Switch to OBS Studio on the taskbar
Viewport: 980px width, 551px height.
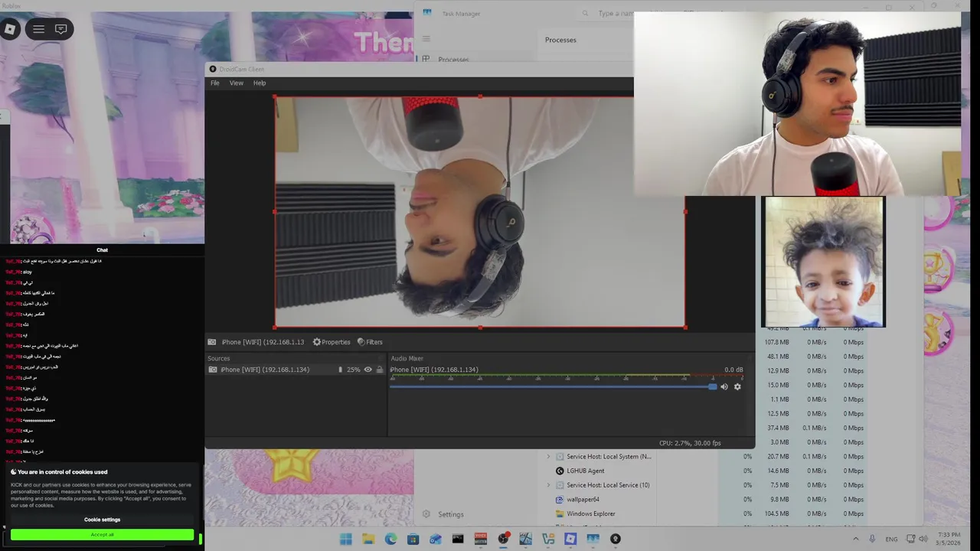coord(503,539)
